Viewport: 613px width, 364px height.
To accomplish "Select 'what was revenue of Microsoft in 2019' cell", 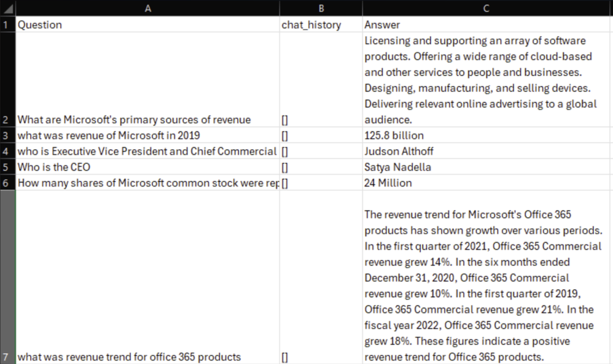I will [148, 135].
